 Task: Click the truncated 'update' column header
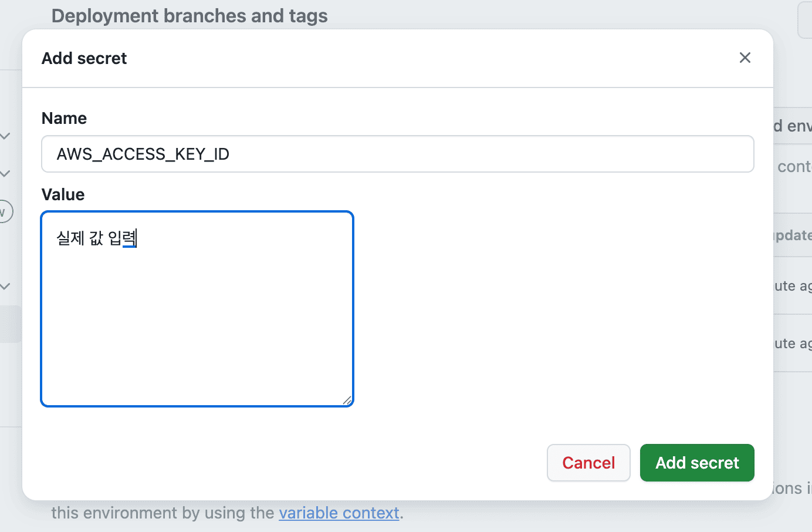793,235
